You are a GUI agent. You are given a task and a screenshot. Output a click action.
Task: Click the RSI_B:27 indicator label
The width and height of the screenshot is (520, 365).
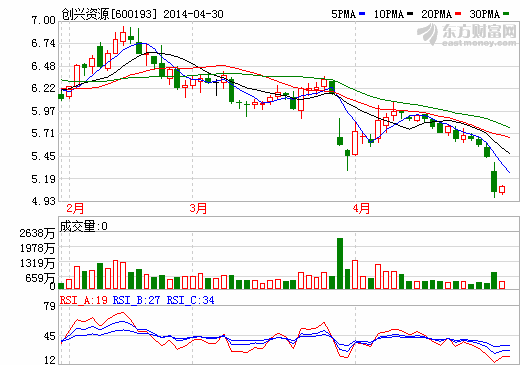136,300
